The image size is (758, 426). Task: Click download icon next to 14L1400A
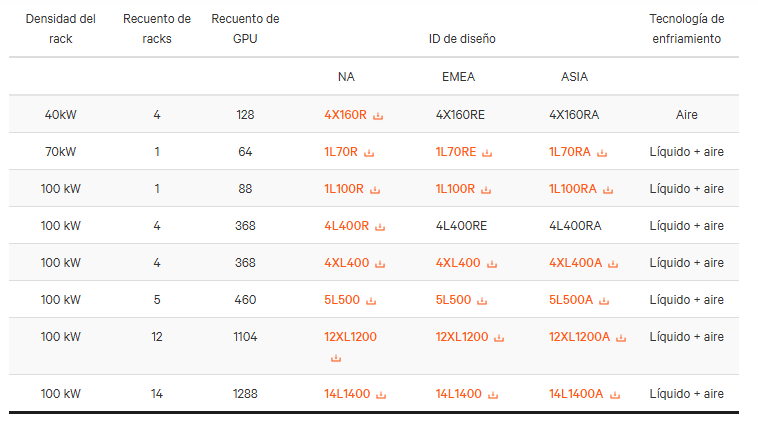click(x=615, y=395)
